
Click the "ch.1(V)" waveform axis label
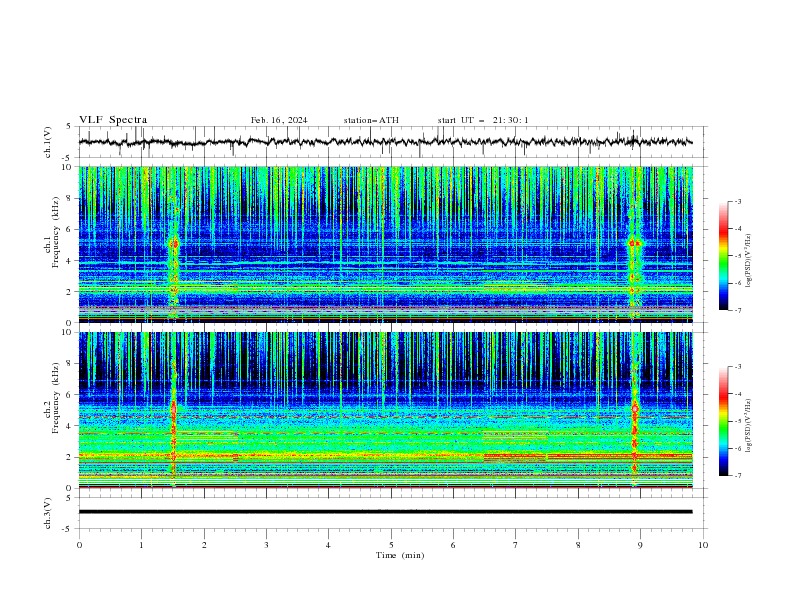pos(48,142)
